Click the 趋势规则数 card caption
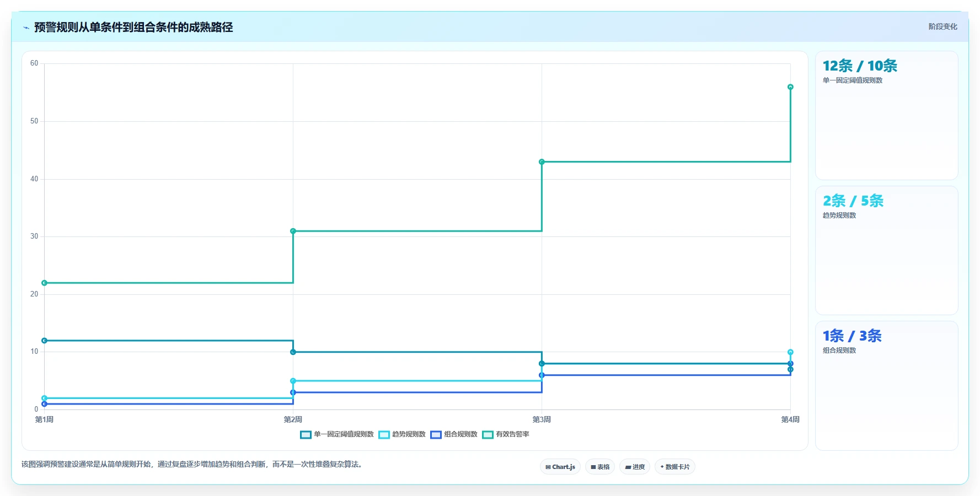This screenshot has width=980, height=496. coord(839,215)
